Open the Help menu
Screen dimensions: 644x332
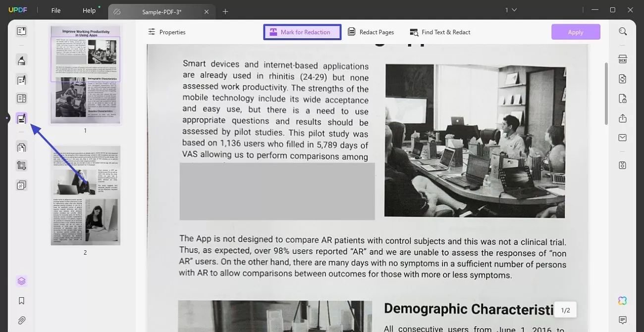tap(89, 10)
